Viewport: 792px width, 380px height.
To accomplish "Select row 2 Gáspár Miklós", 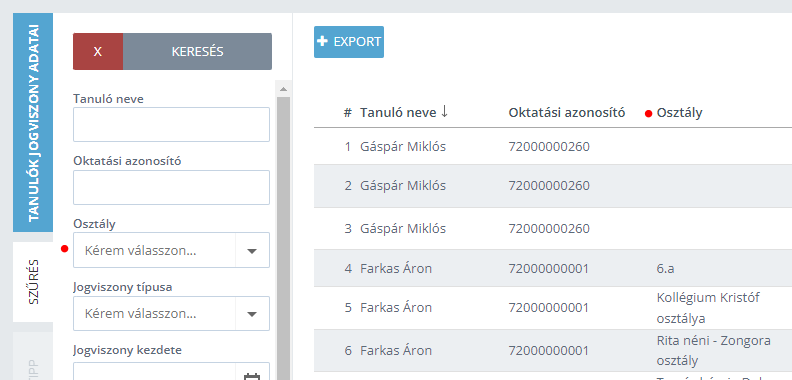I will (x=553, y=186).
